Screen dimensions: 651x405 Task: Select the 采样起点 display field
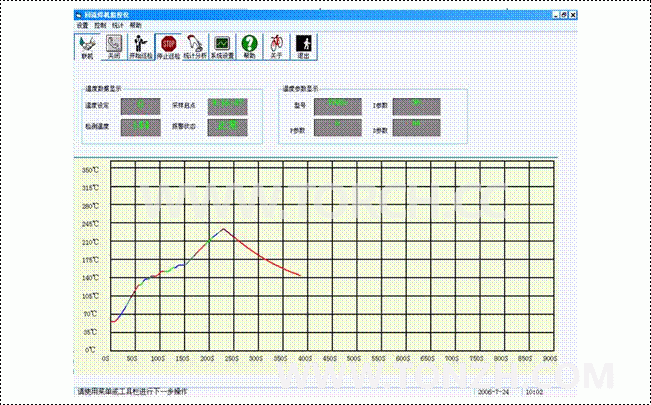[228, 104]
